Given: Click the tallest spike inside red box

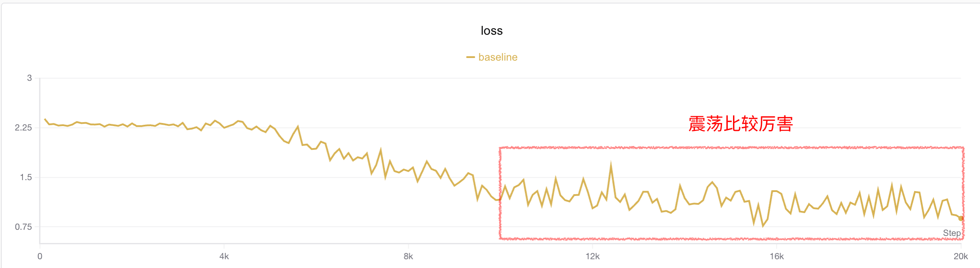Looking at the screenshot, I should coord(611,165).
